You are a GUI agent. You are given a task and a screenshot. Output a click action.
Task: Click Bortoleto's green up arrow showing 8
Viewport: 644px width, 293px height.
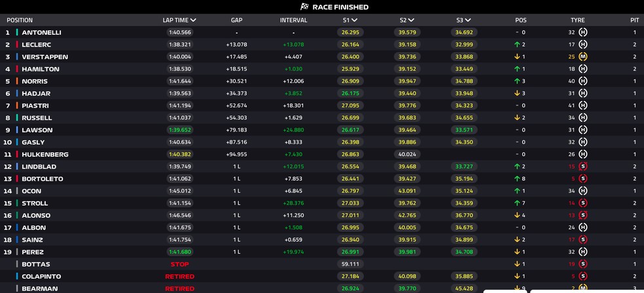point(516,178)
